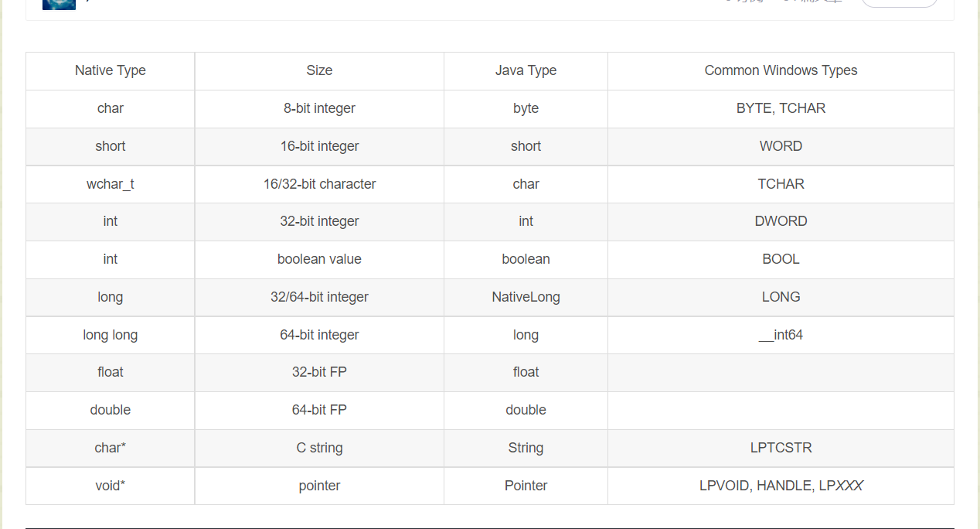Select the DWORD Windows type cell
Screen dimensions: 980x529
781,221
